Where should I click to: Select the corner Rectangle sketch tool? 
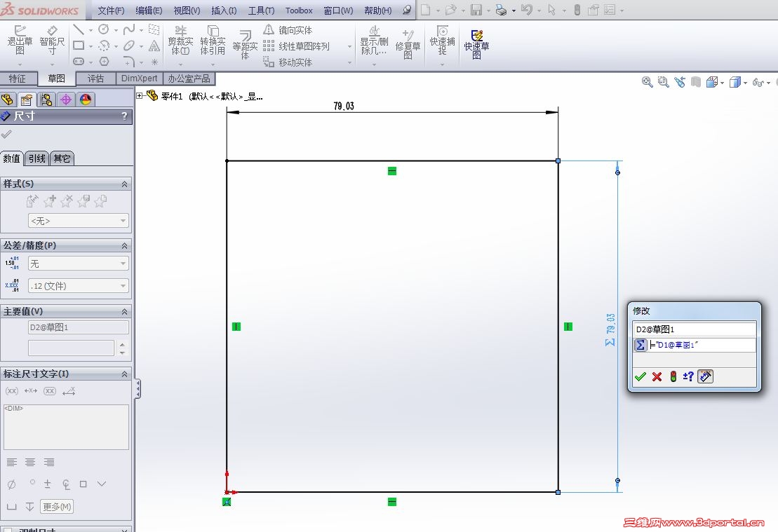pos(78,46)
